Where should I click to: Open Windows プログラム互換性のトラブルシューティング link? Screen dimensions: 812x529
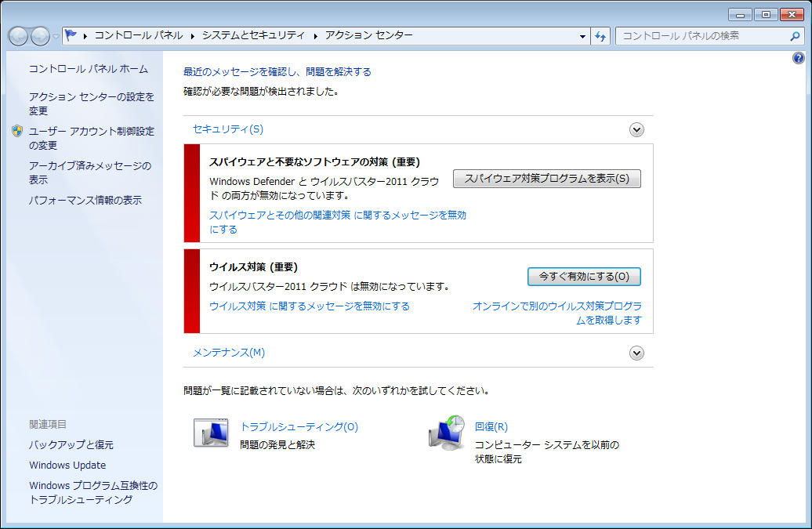point(93,492)
